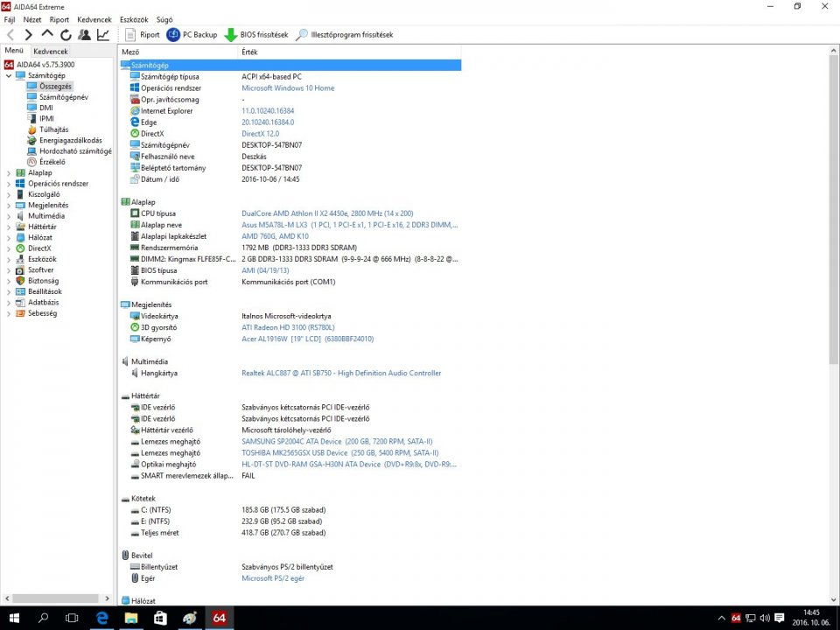Expand the Háttértár tree node
Screen dimensions: 840x630
[x=9, y=227]
